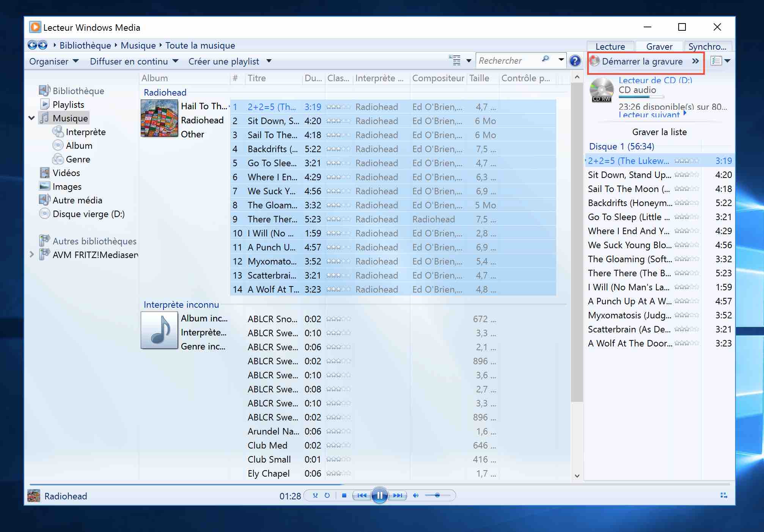Select Myxomatosis in the burn list
The image size is (764, 532).
point(659,315)
